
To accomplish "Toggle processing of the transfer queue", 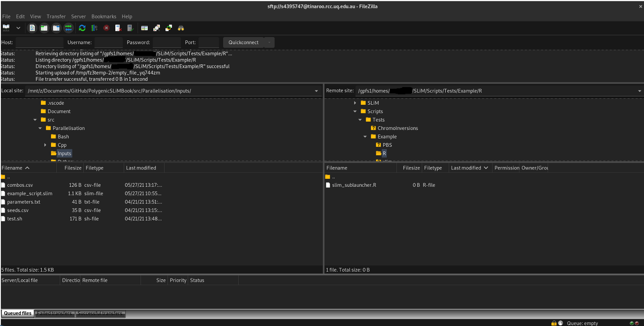I will (94, 28).
